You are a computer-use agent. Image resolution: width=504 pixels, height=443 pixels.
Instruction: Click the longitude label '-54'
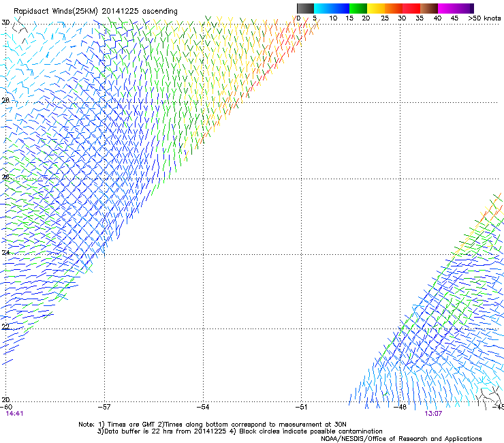203,407
